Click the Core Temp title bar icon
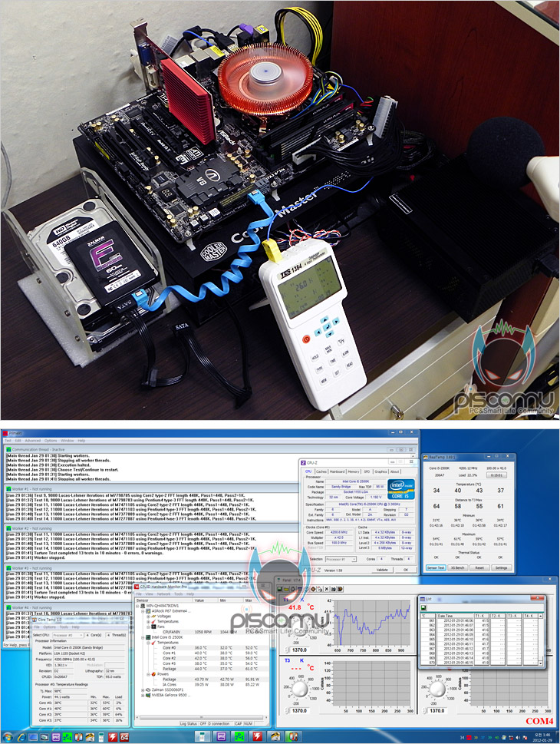This screenshot has width=560, height=744. point(35,620)
